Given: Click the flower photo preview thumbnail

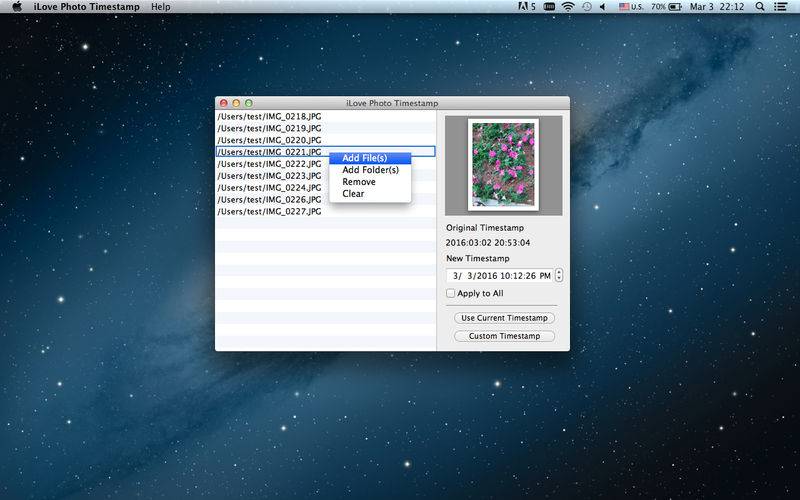Looking at the screenshot, I should (x=503, y=165).
